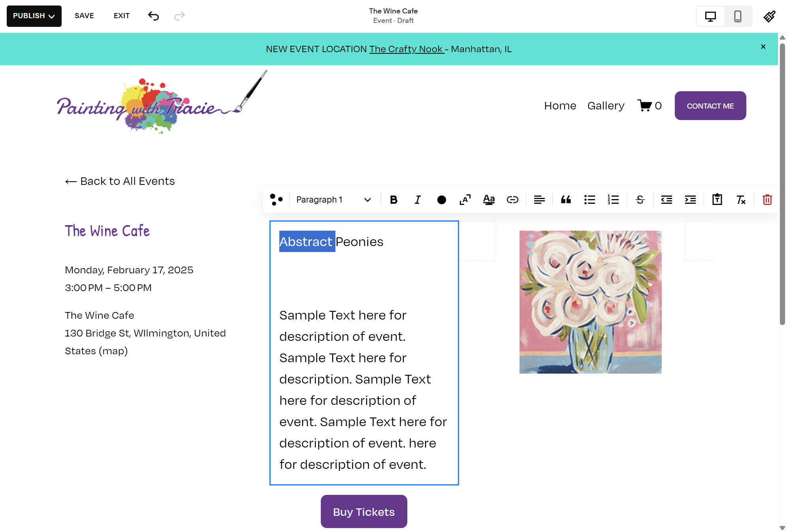The height and width of the screenshot is (532, 787).
Task: Insert a link with chain icon
Action: click(512, 200)
